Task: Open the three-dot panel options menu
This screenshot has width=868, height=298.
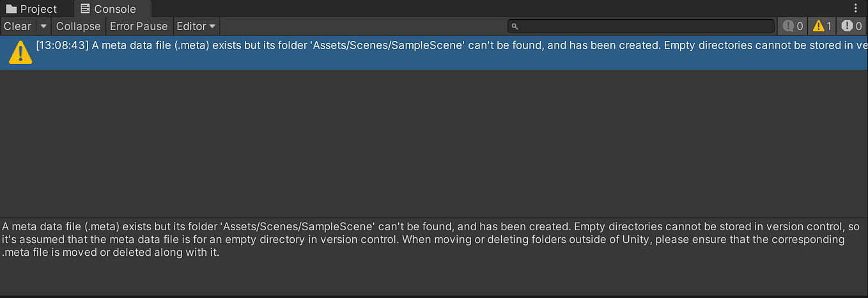Action: [856, 8]
